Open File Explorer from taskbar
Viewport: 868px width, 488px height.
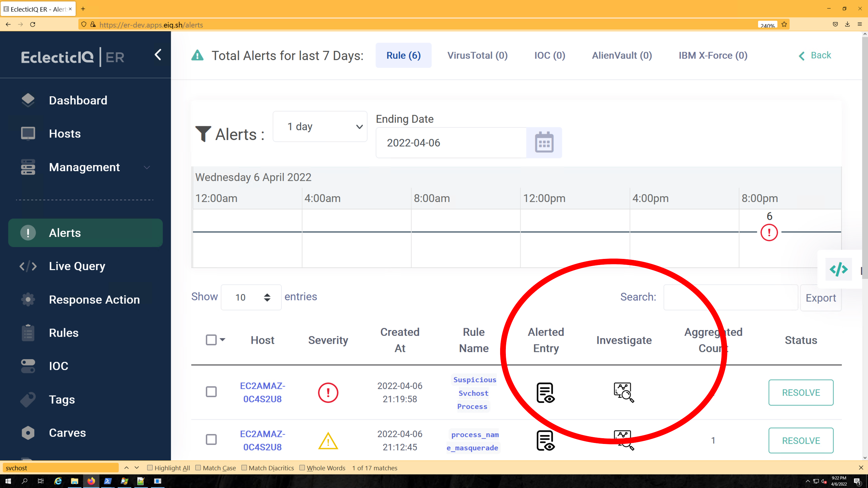tap(74, 481)
